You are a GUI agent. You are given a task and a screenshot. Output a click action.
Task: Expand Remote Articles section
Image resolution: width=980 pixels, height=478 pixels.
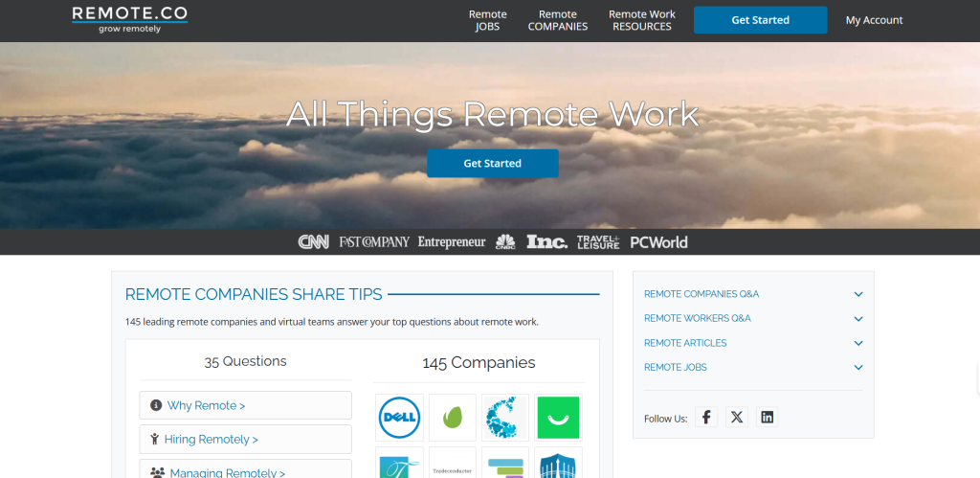753,343
